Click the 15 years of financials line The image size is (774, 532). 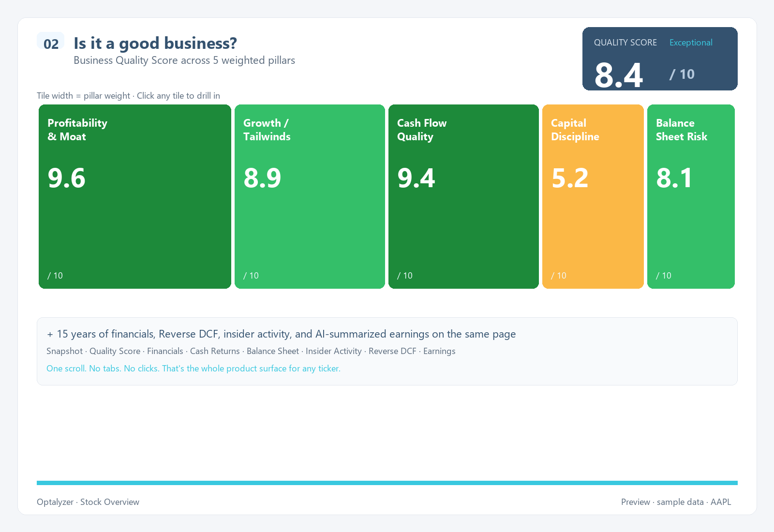point(281,334)
